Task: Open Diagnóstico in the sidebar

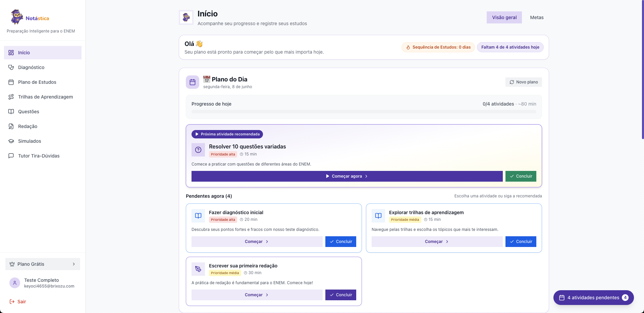Action: tap(43, 67)
